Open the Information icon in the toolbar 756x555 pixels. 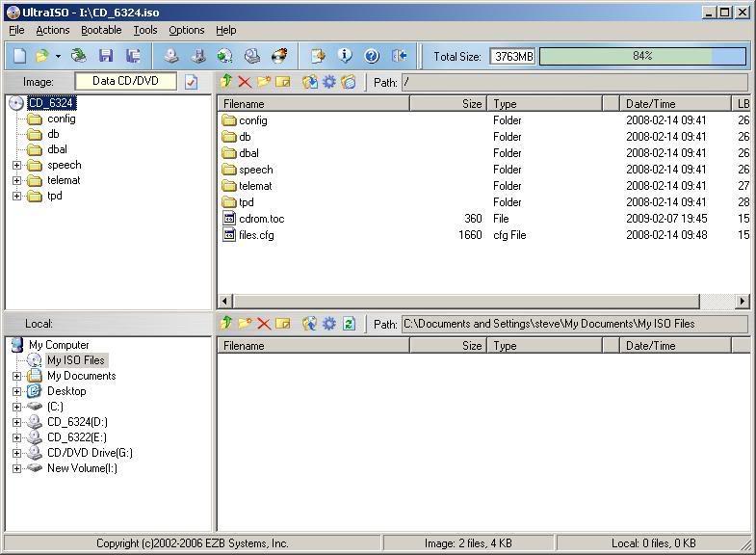pyautogui.click(x=345, y=56)
